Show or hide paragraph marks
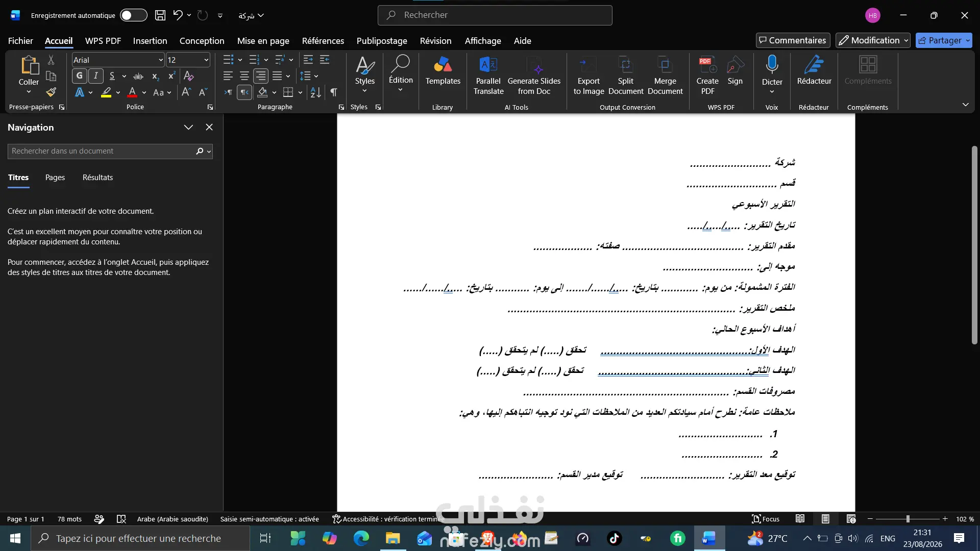The width and height of the screenshot is (980, 551). [333, 92]
